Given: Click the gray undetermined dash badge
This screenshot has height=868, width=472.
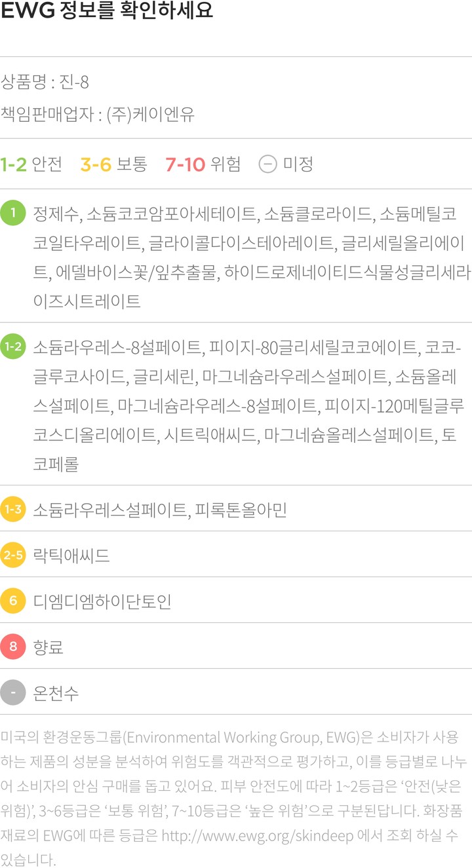Looking at the screenshot, I should click(x=13, y=692).
